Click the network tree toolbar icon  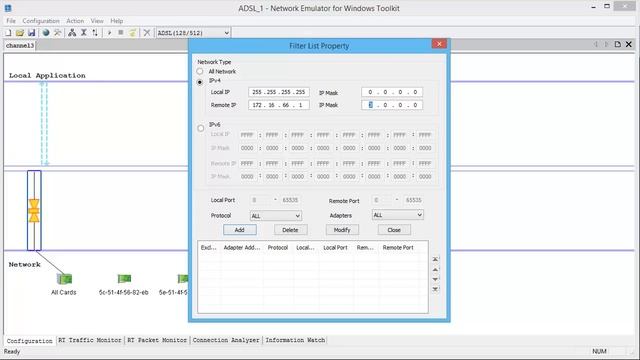click(x=72, y=33)
